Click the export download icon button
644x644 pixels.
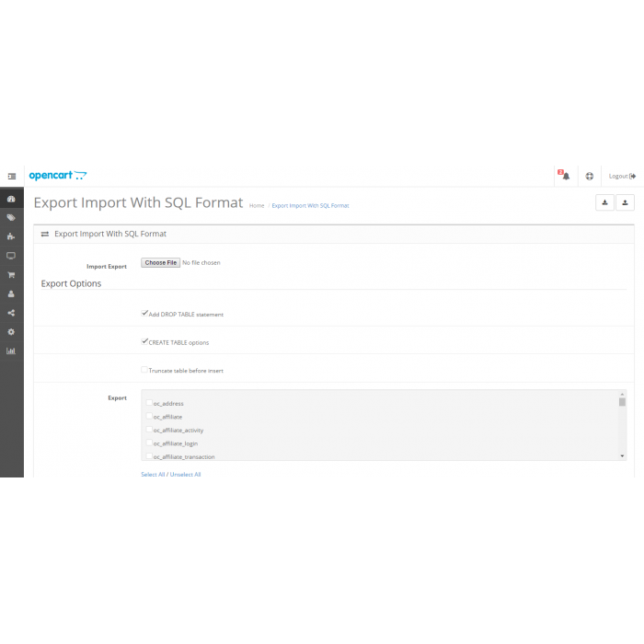(x=604, y=202)
